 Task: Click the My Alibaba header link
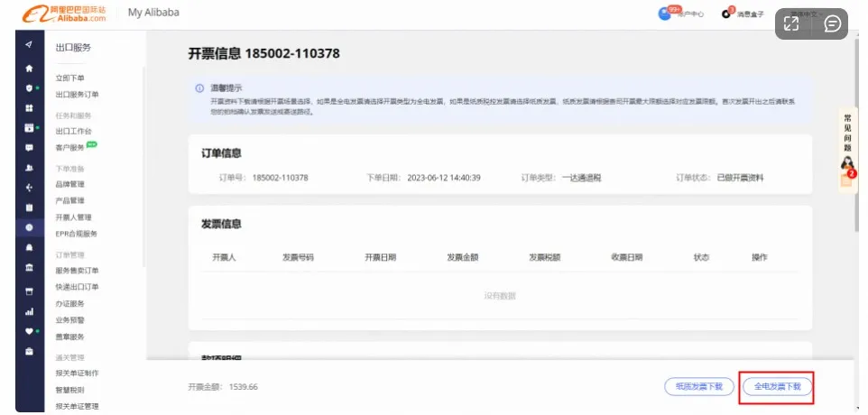point(153,12)
